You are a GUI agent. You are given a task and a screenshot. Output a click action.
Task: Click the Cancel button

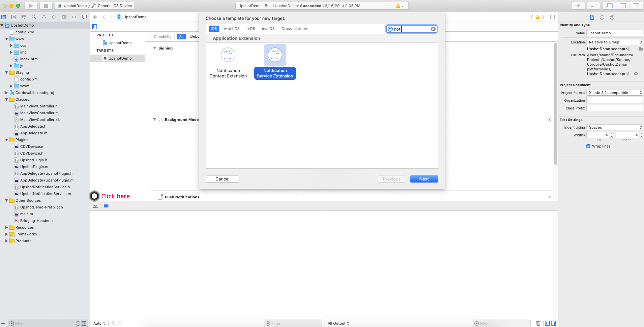pos(222,179)
